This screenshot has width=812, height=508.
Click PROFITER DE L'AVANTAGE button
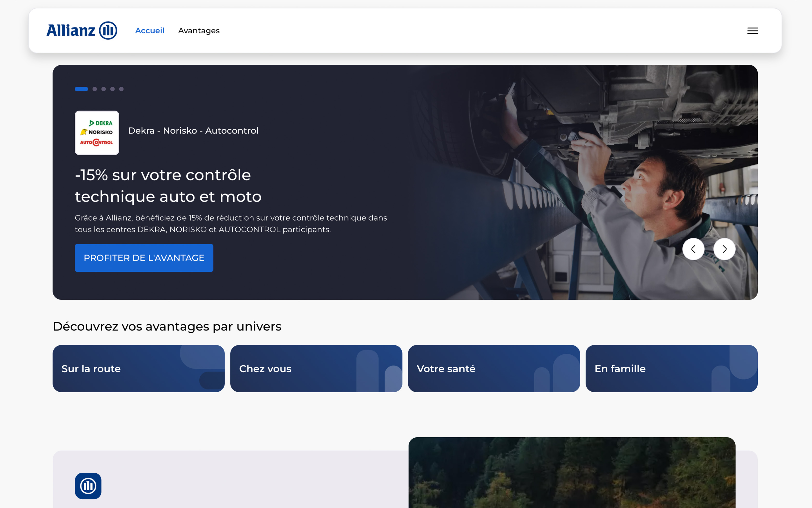[x=144, y=258]
